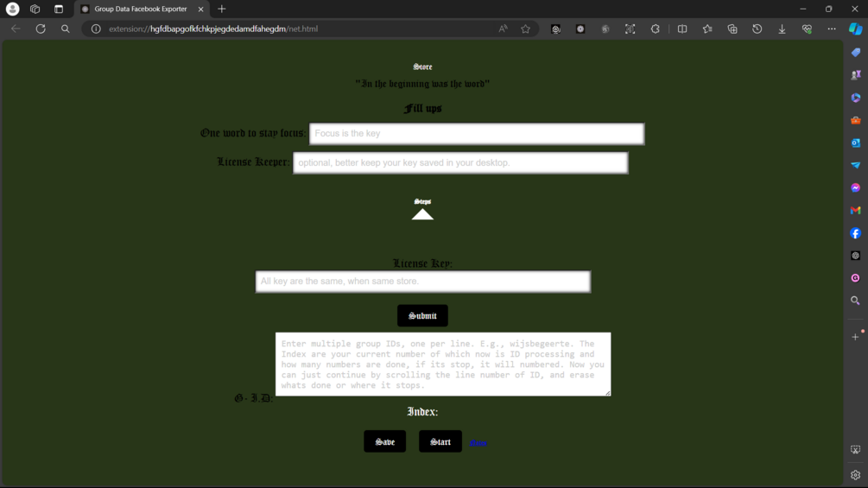
Task: Open Settings and more ellipsis menu
Action: [832, 29]
